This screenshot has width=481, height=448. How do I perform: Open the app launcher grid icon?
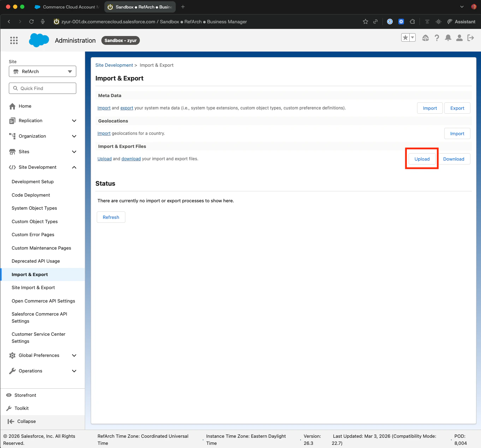14,41
